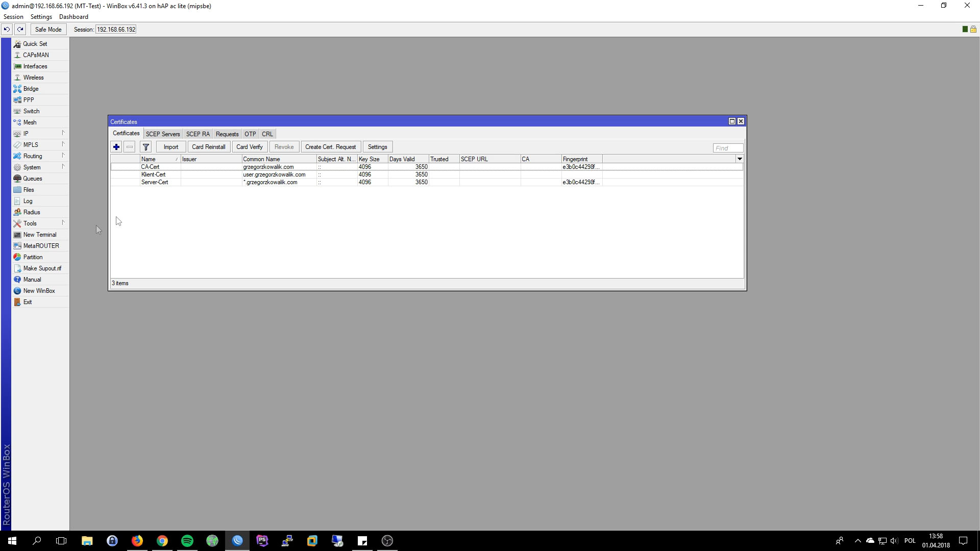This screenshot has height=551, width=980.
Task: Click Exit in the sidebar
Action: pyautogui.click(x=40, y=302)
